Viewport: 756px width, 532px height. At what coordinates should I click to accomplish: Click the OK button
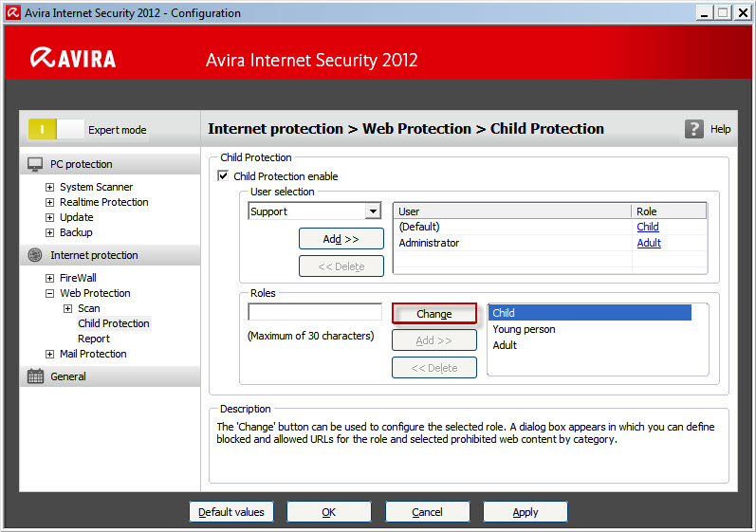(329, 512)
